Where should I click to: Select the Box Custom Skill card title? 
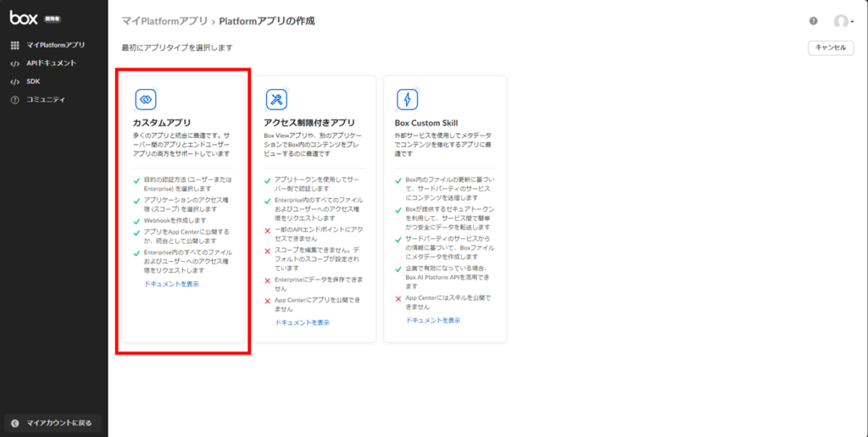(x=426, y=123)
